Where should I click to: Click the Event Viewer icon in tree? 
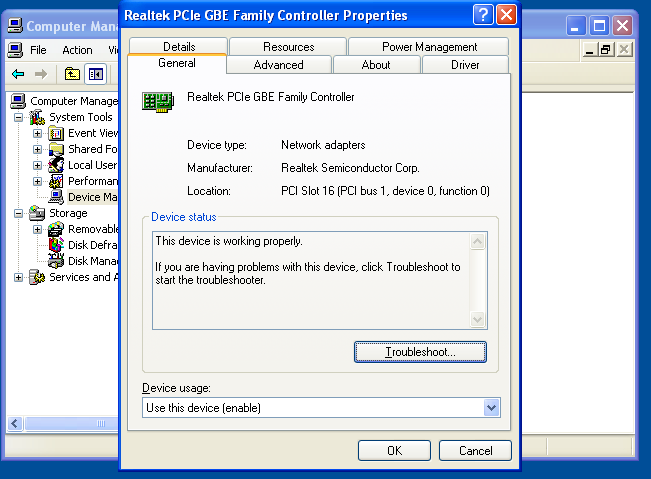pos(56,134)
